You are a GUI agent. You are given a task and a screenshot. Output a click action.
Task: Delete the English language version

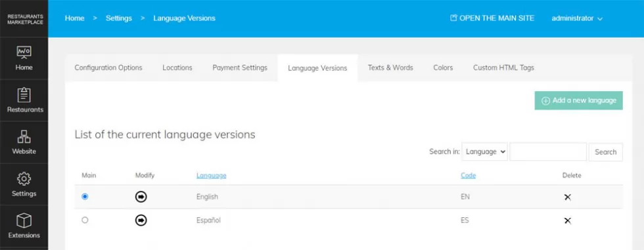click(567, 197)
